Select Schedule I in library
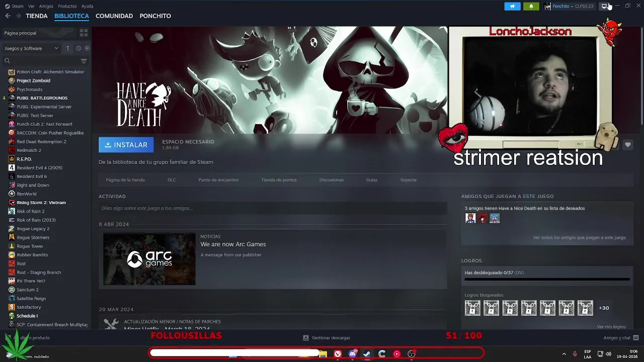The height and width of the screenshot is (362, 644). [27, 316]
